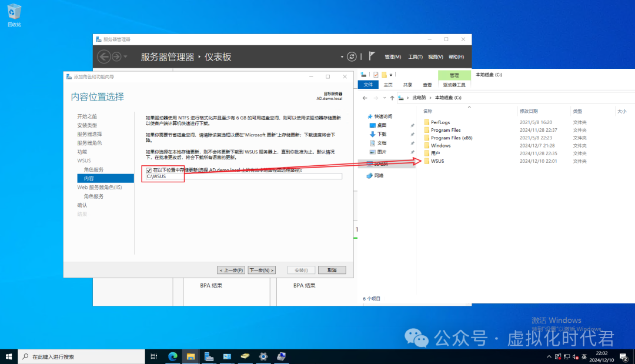635x364 pixels.
Task: Switch to Server Manager taskbar icon
Action: (209, 357)
